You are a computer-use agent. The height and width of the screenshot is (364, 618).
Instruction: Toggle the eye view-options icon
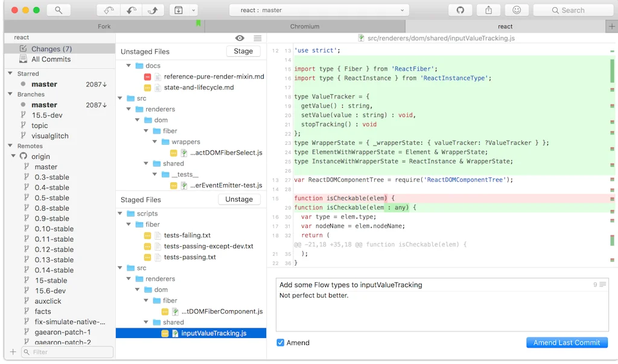tap(240, 37)
